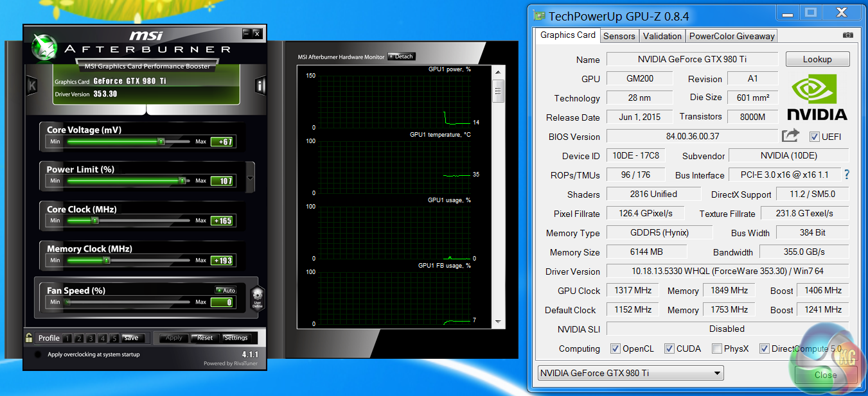868x396 pixels.
Task: Click the Power Limit 107 value field
Action: click(x=222, y=182)
